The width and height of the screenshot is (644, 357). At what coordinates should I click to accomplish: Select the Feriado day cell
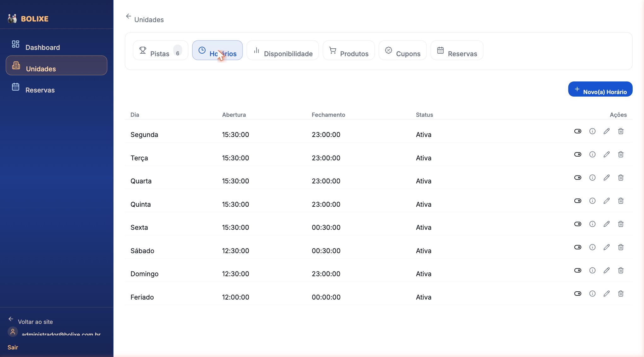(142, 297)
